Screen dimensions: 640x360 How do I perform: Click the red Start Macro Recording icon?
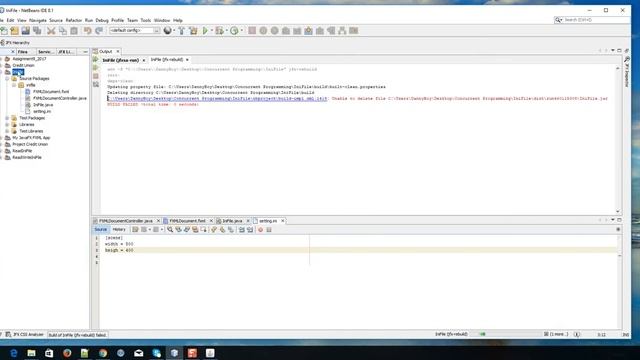click(260, 230)
